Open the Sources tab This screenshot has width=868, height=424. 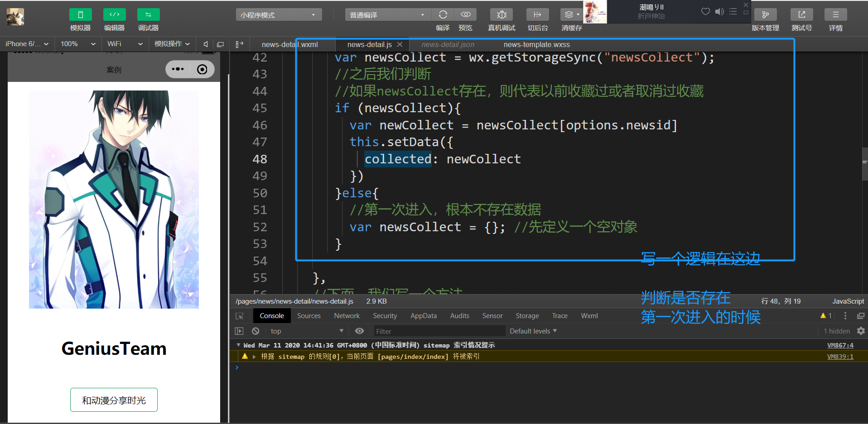coord(309,316)
